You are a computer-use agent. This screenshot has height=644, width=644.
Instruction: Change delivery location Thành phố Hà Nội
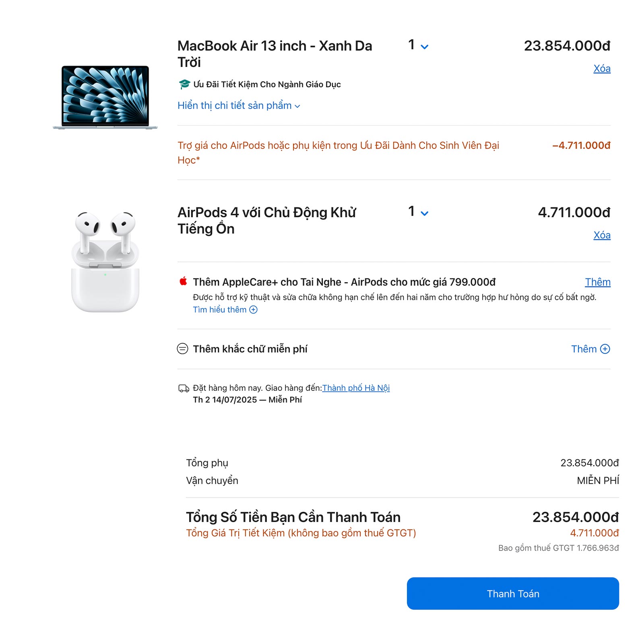[356, 388]
